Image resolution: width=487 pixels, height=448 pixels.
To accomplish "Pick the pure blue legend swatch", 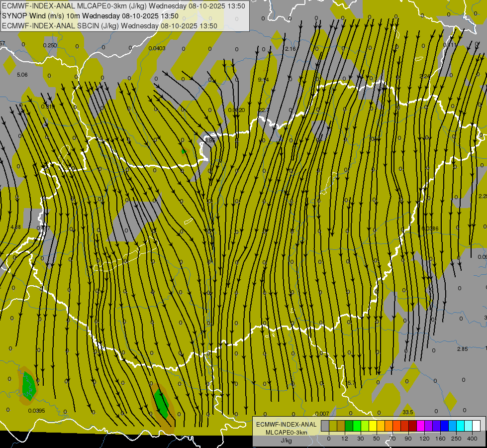I will 444,426.
